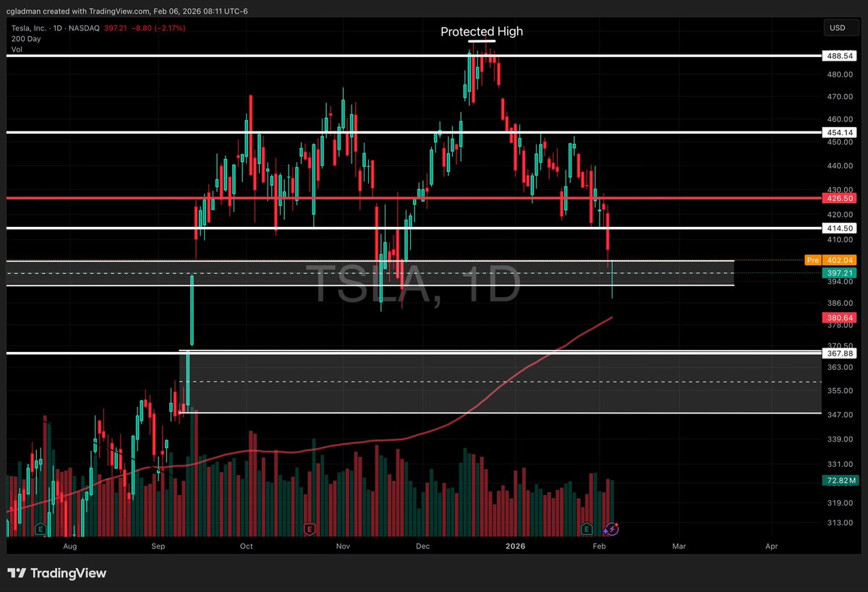The image size is (868, 592).
Task: Select the Vol indicator legend
Action: click(16, 50)
